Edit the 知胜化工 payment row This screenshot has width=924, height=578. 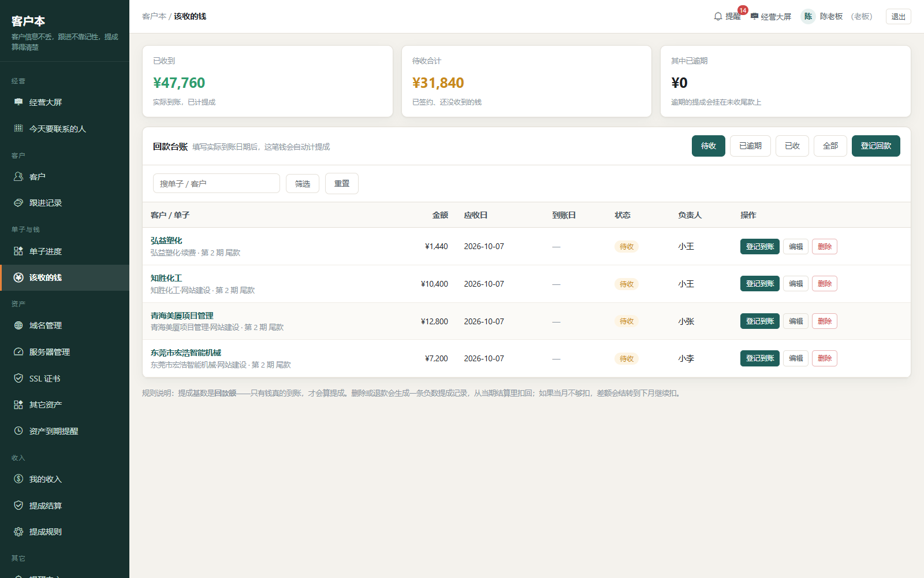[x=796, y=284]
